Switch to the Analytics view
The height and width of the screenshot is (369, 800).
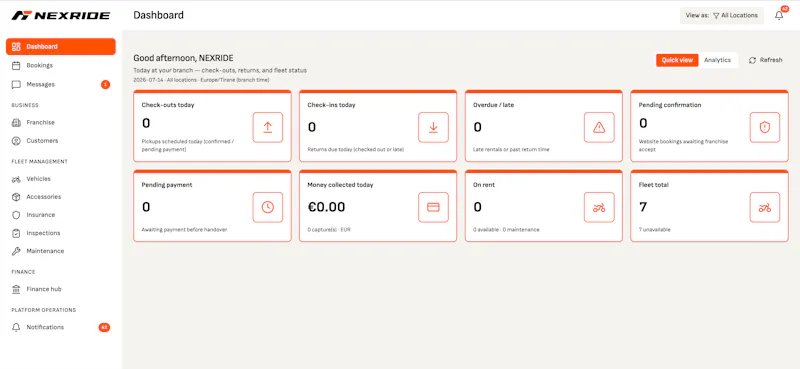point(717,60)
